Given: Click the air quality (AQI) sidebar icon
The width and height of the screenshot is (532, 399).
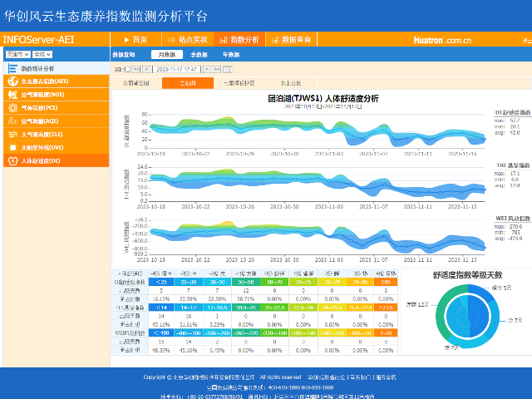Looking at the screenshot, I should [x=12, y=121].
